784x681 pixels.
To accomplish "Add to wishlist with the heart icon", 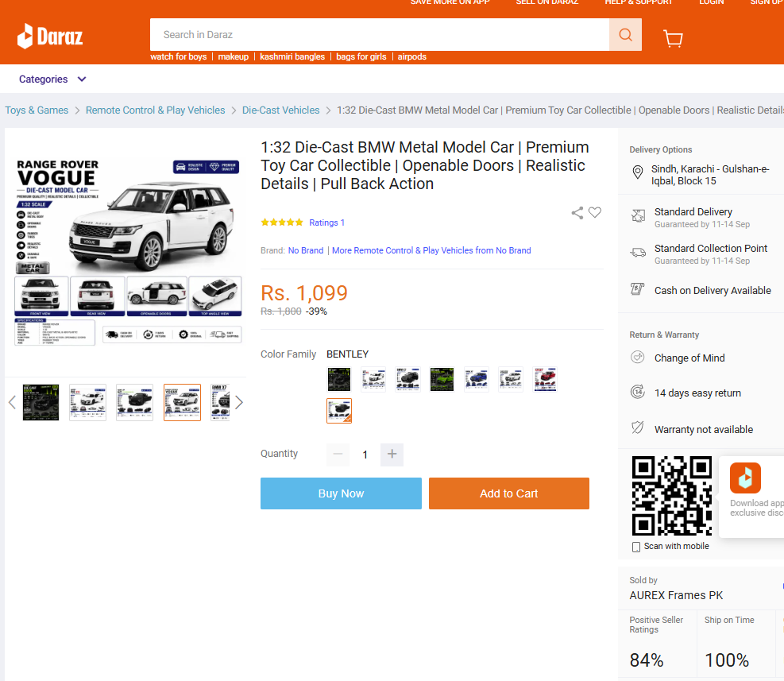I will coord(594,212).
